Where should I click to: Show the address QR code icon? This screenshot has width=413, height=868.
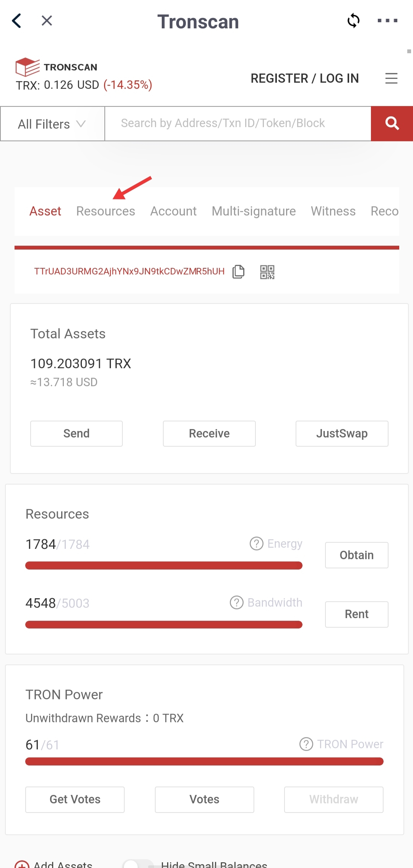click(267, 272)
